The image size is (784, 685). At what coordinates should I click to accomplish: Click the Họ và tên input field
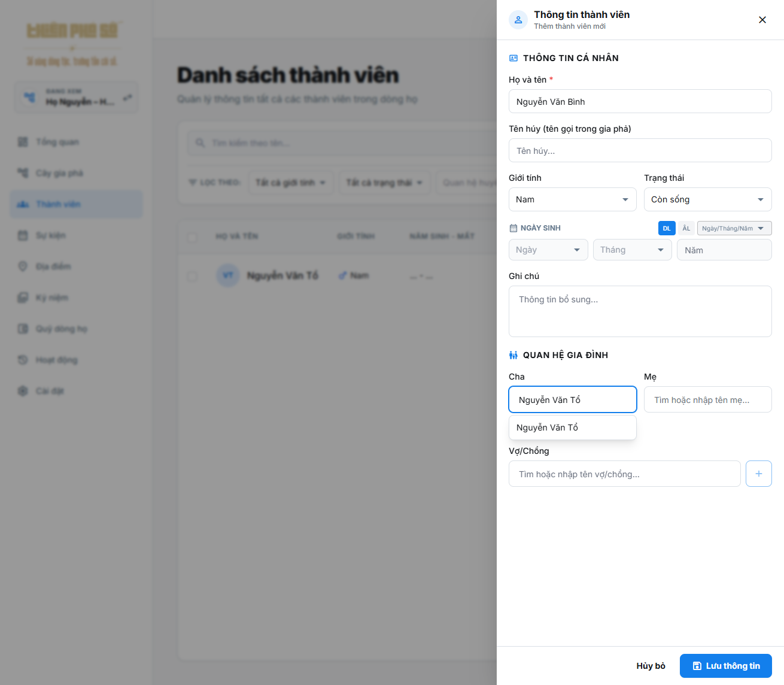640,101
